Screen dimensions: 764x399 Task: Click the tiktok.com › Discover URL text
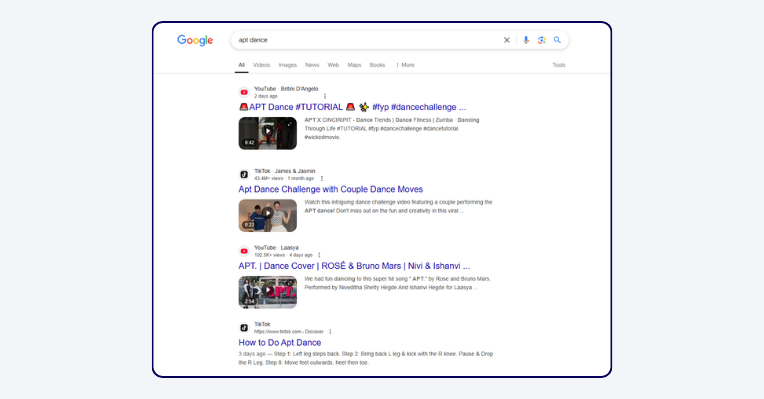[288, 332]
